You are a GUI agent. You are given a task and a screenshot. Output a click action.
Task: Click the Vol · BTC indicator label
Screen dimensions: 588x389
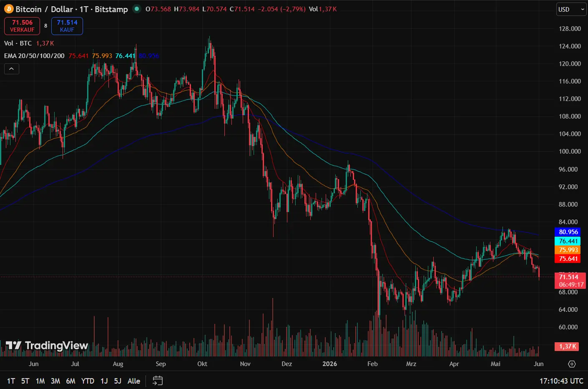[x=18, y=43]
